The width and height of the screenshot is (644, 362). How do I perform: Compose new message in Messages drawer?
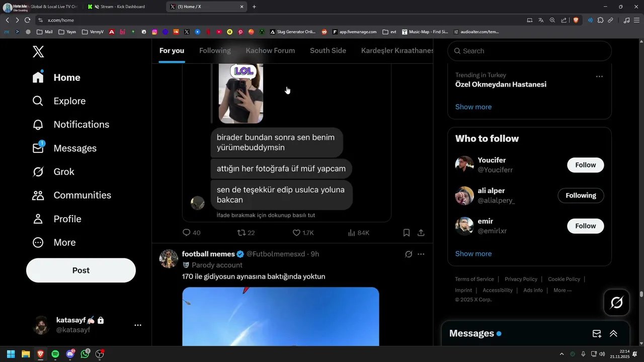(x=597, y=333)
